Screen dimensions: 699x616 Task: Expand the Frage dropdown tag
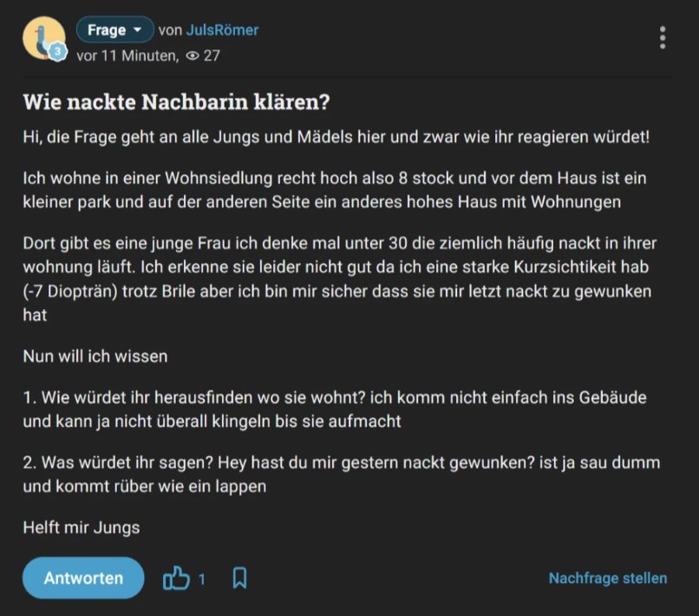coord(114,30)
